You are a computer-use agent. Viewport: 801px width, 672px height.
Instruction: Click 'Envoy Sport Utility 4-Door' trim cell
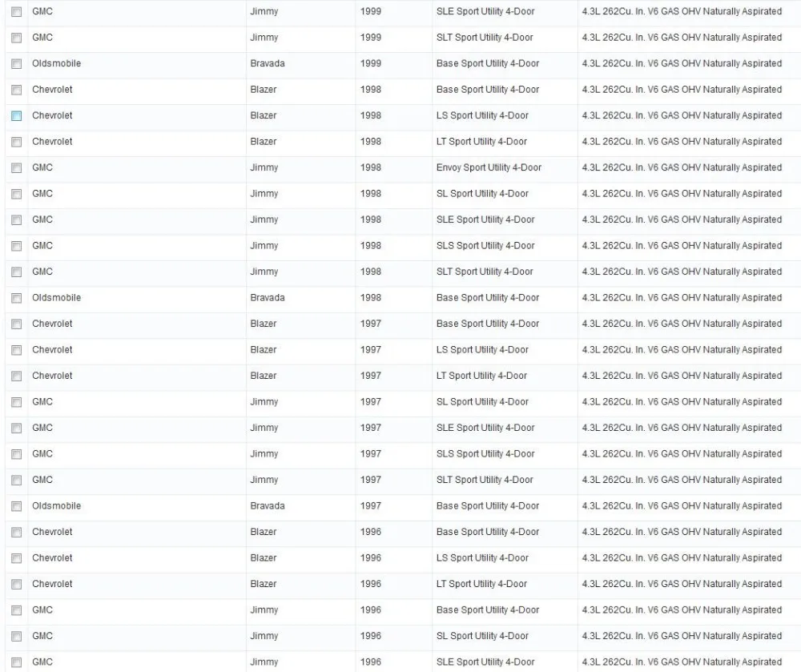coord(489,167)
